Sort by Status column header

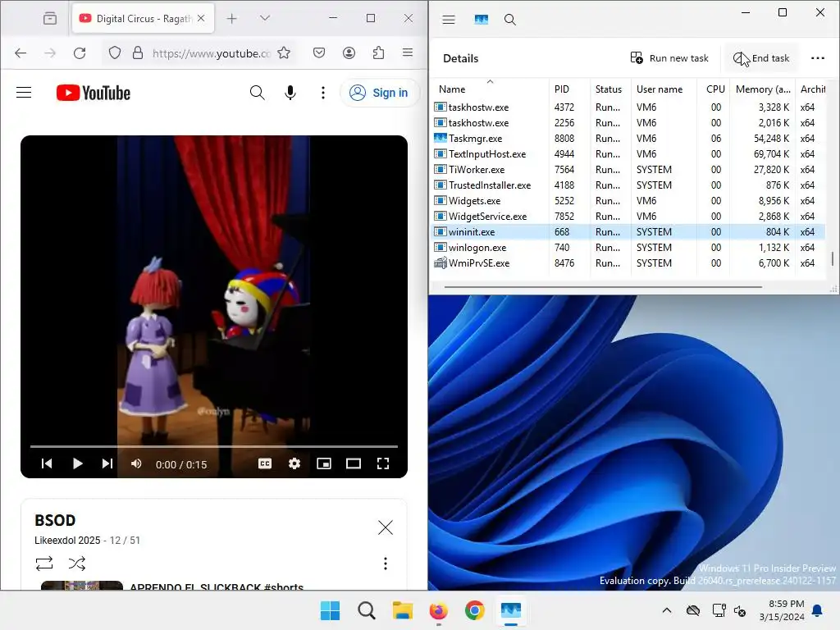coord(610,89)
